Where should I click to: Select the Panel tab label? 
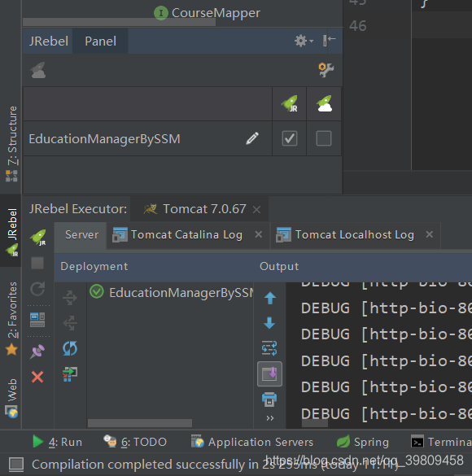click(100, 41)
